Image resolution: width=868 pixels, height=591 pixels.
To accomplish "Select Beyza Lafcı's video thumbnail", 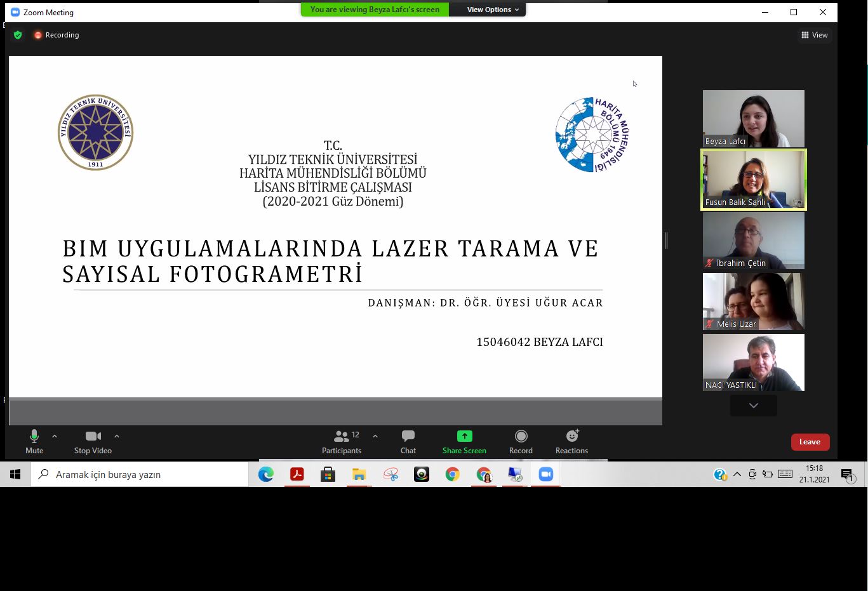I will pos(754,119).
